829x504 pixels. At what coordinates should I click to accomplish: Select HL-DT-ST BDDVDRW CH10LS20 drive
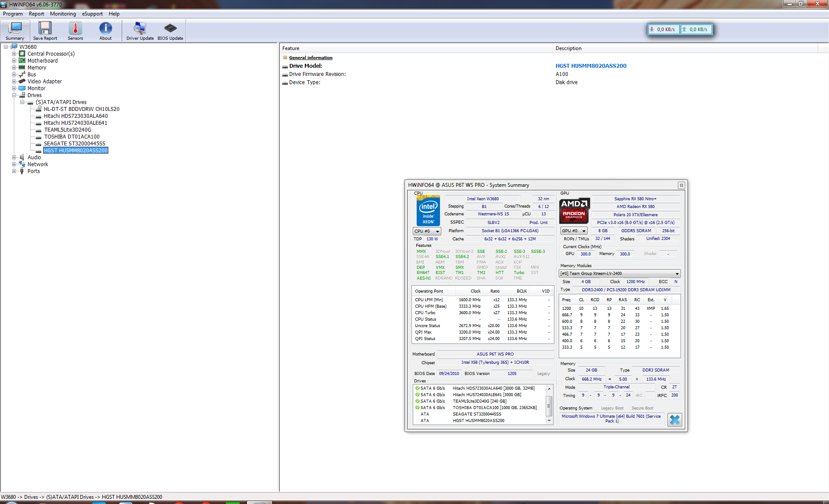tap(82, 109)
